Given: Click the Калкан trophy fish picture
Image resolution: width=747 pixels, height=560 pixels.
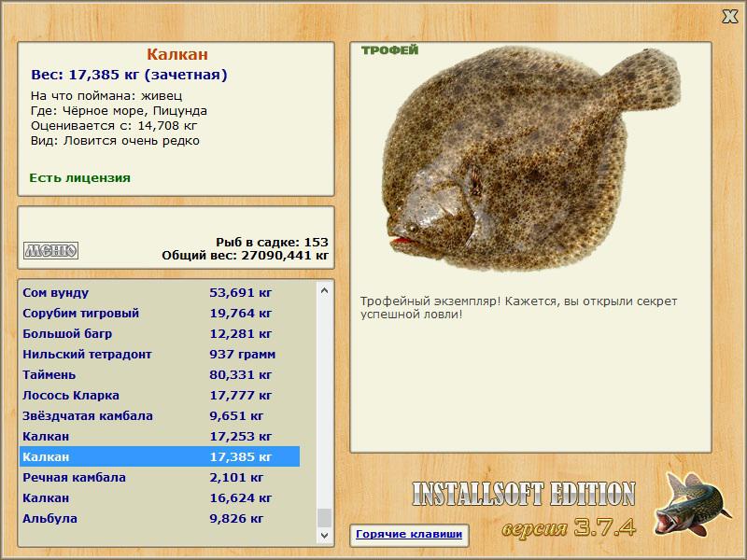Looking at the screenshot, I should tap(531, 160).
